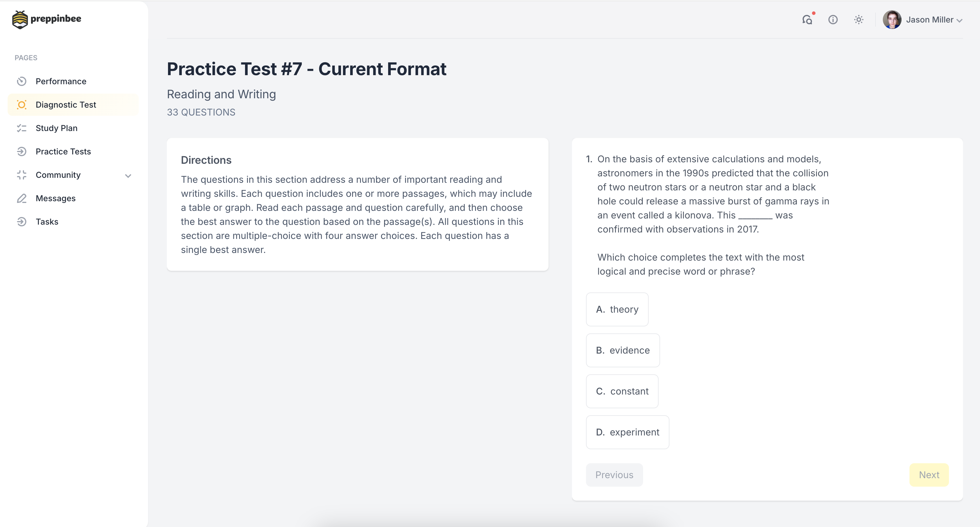Choose answer option D. experiment
Viewport: 980px width, 527px height.
tap(627, 432)
